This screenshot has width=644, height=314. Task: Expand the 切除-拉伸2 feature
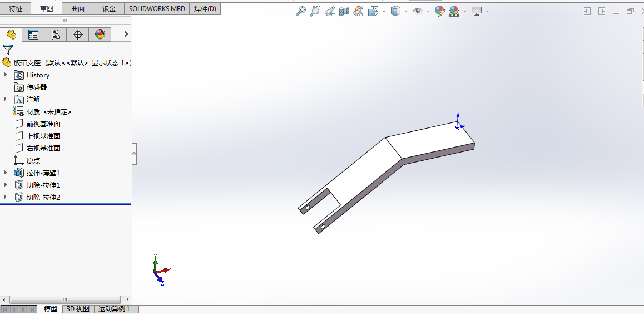pos(6,197)
